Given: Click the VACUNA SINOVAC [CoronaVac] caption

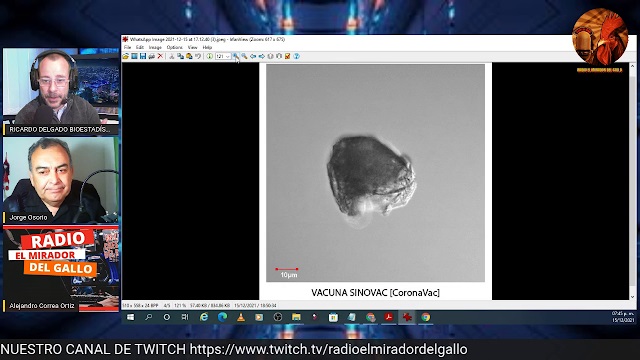Looking at the screenshot, I should [x=376, y=293].
